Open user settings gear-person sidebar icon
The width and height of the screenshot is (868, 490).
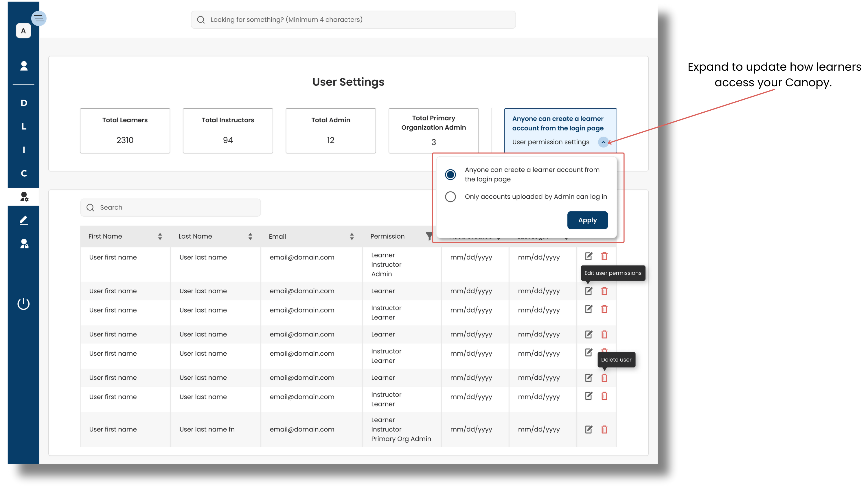tap(24, 197)
